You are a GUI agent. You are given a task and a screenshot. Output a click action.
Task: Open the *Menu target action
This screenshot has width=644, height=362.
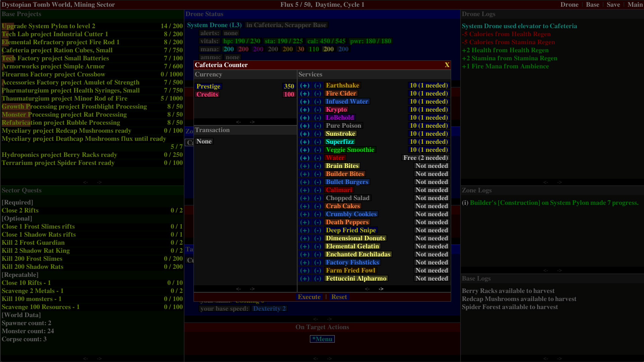click(322, 339)
